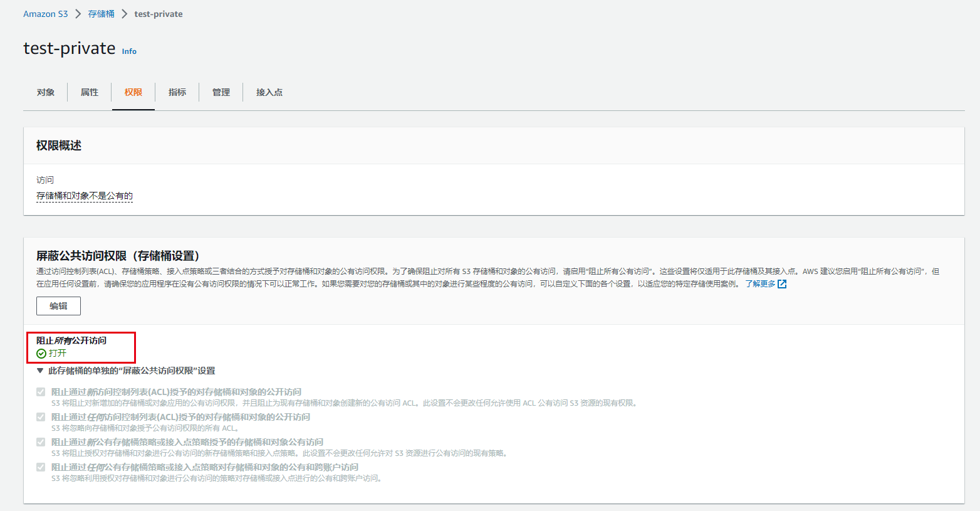Toggle checkbox for blocking 任何公有存储桶策略 cross-account access
This screenshot has width=980, height=511.
point(41,467)
